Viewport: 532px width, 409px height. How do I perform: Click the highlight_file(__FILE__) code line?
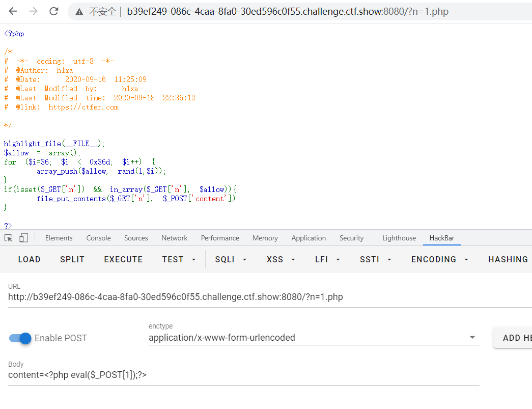tap(54, 144)
